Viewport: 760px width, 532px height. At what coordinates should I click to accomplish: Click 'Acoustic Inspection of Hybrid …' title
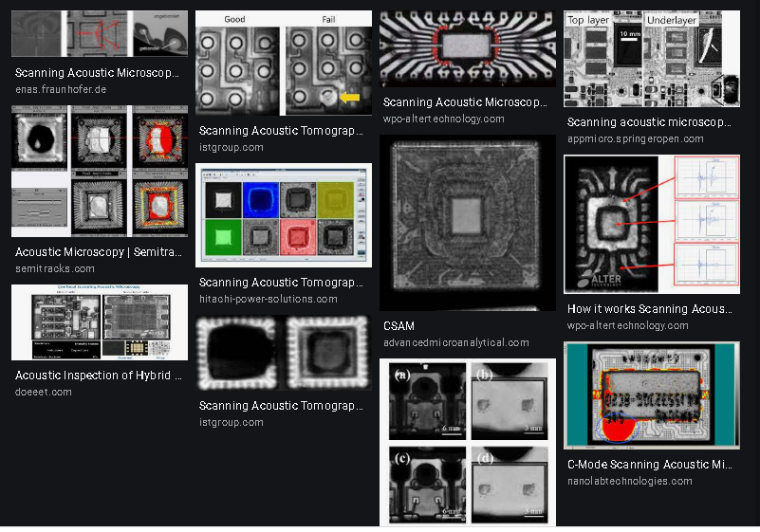[99, 376]
